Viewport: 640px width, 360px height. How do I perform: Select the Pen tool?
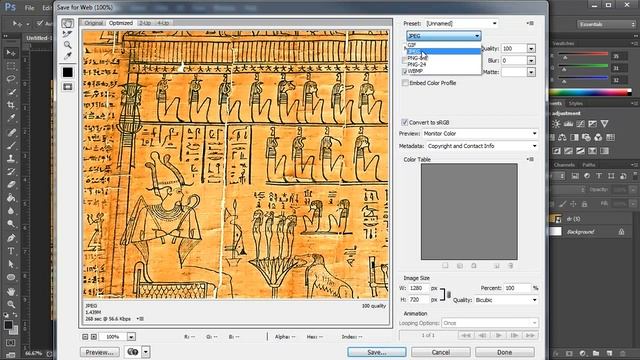coord(11,238)
